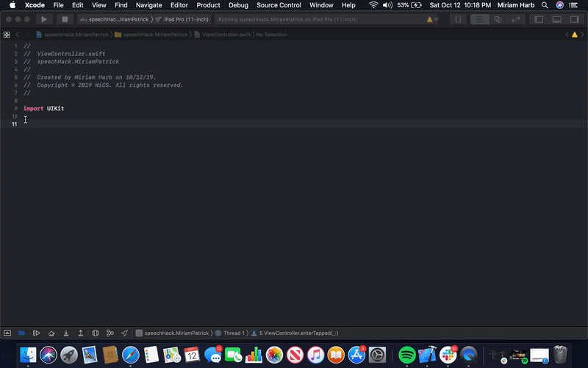Viewport: 588px width, 368px height.
Task: Toggle the Navigator panel visibility
Action: [539, 19]
